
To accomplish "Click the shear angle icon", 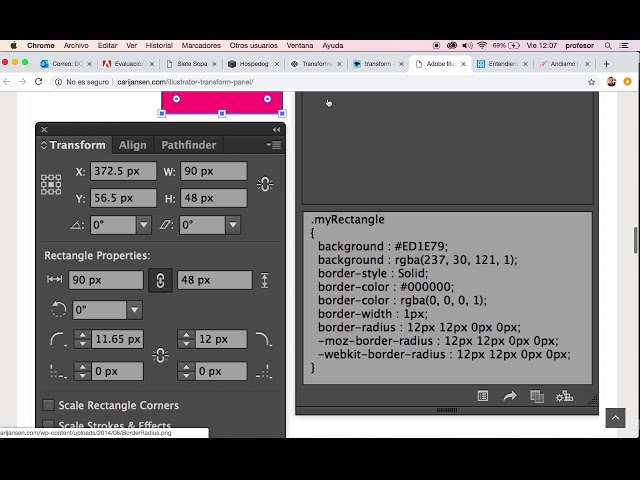I will coord(166,224).
